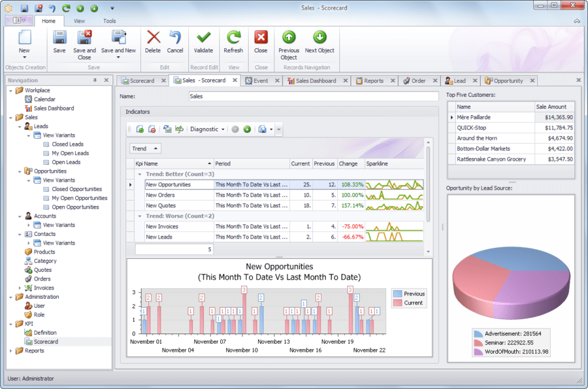Switch to the Sales Dashboard tab

coord(316,80)
